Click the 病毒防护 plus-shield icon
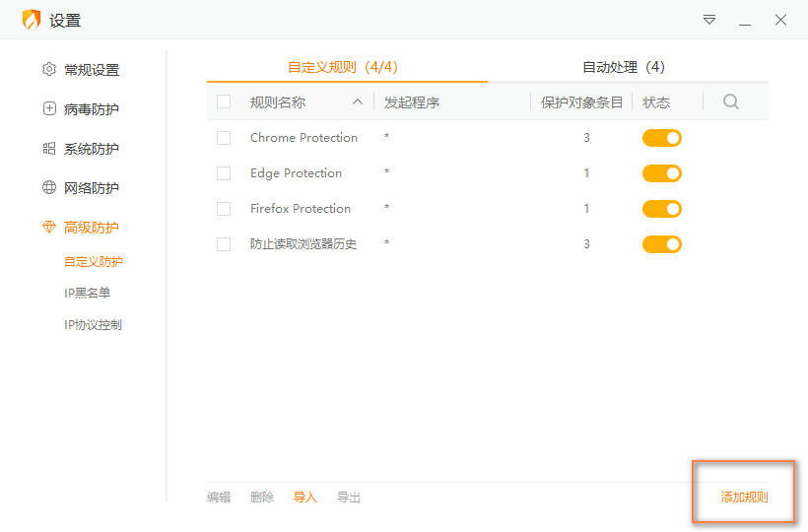The height and width of the screenshot is (532, 808). (x=49, y=109)
